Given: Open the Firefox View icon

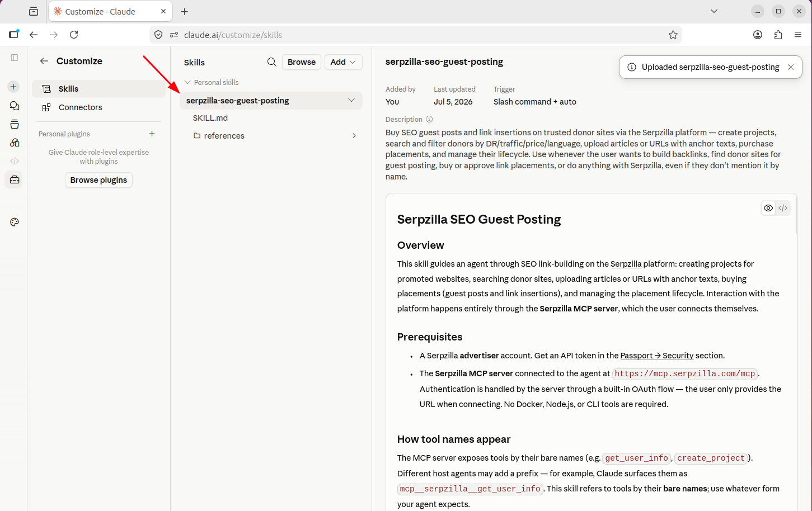Looking at the screenshot, I should coord(34,11).
